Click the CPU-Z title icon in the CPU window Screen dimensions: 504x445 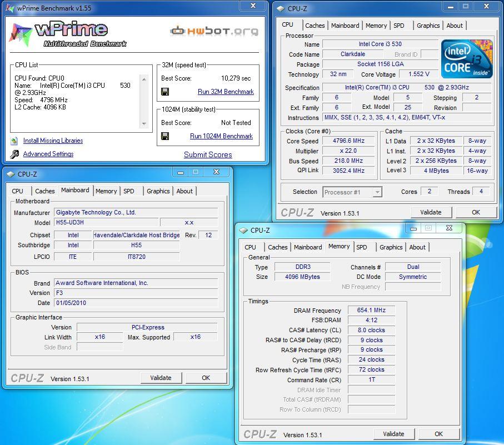280,9
